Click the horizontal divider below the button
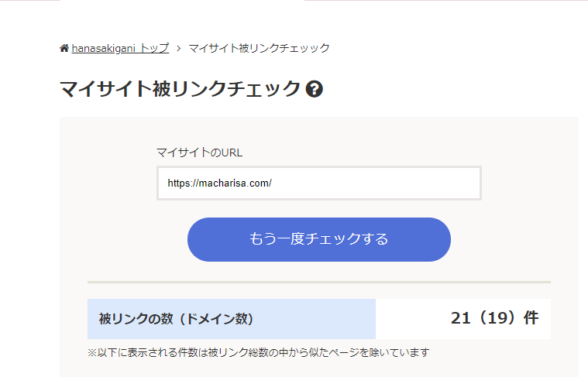588x377 pixels. tap(318, 282)
